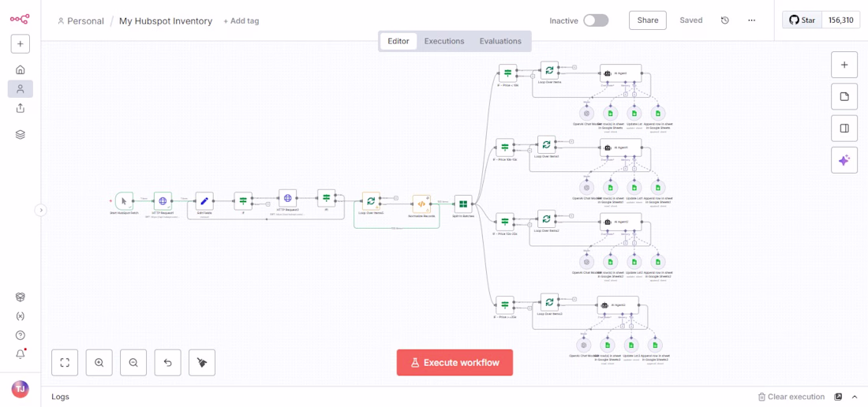Open the three-dot workflow options menu
The width and height of the screenshot is (868, 407).
tap(751, 21)
